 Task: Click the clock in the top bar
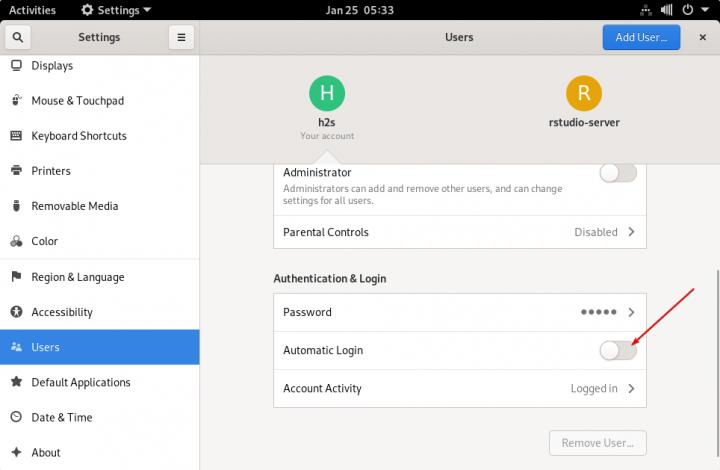pyautogui.click(x=359, y=10)
